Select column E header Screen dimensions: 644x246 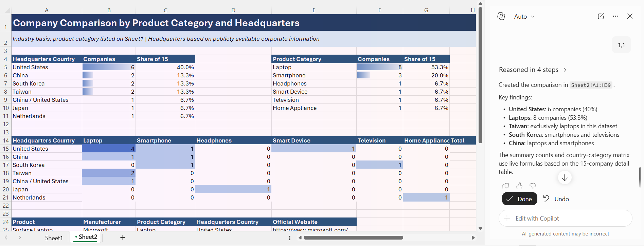(314, 10)
